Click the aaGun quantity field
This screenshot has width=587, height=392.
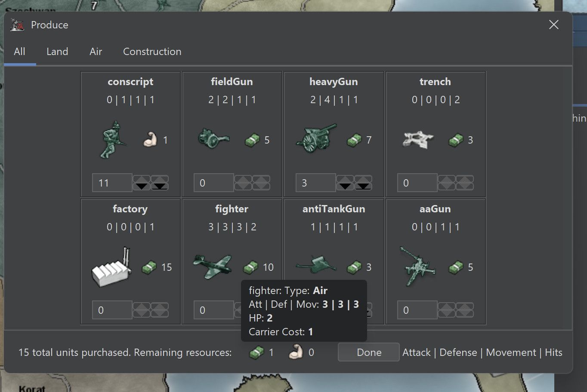(x=417, y=310)
